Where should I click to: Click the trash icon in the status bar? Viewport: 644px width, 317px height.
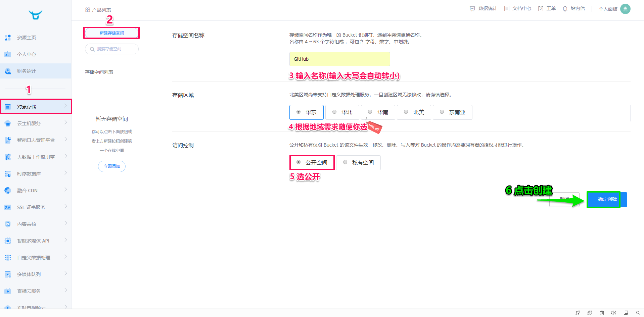(x=602, y=313)
